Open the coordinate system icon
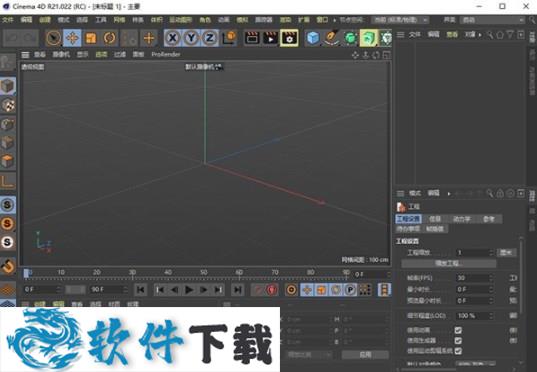This screenshot has width=537, height=372. [x=229, y=38]
